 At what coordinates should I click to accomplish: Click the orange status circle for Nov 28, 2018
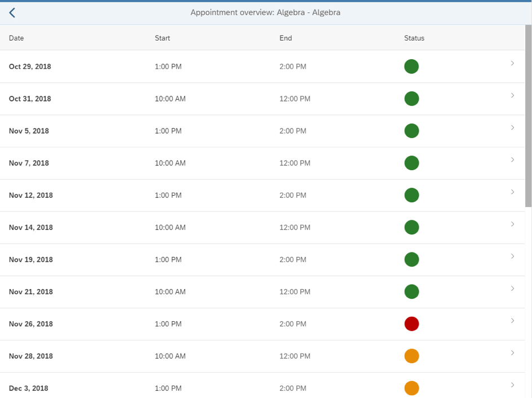pos(412,356)
